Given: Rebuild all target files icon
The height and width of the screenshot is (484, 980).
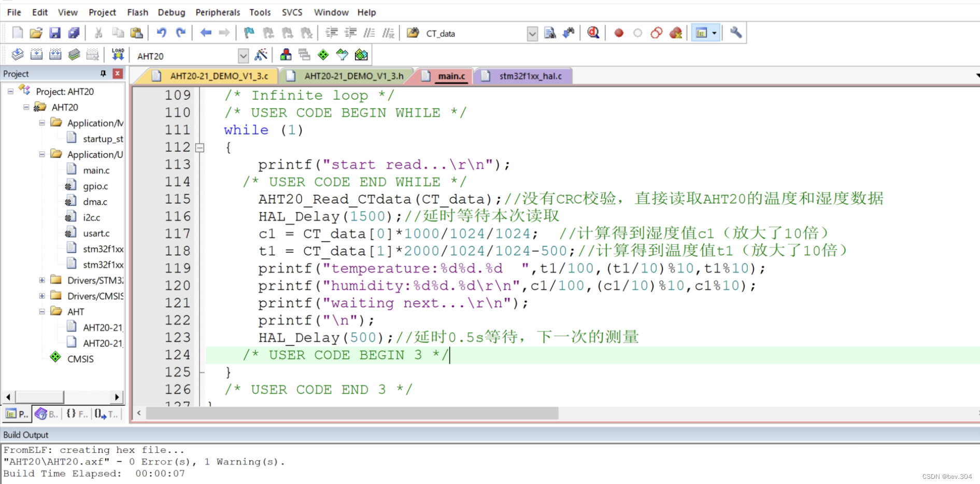Looking at the screenshot, I should click(x=55, y=54).
